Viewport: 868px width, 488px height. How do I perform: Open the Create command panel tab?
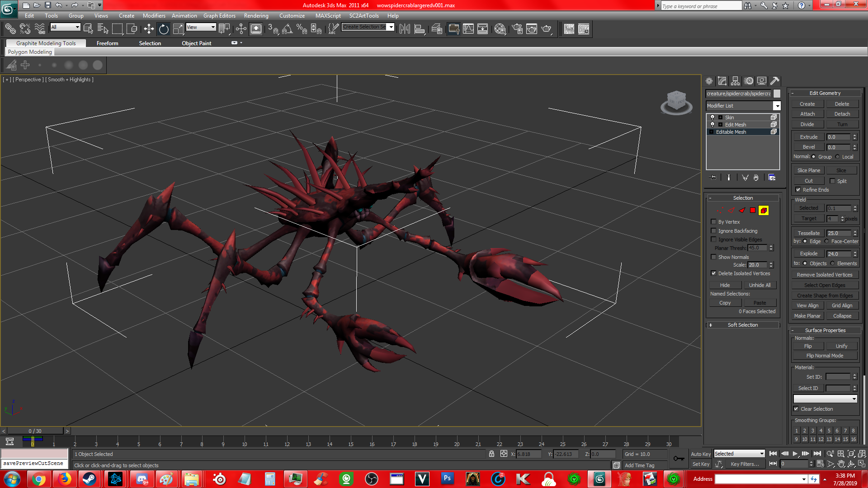(x=709, y=81)
